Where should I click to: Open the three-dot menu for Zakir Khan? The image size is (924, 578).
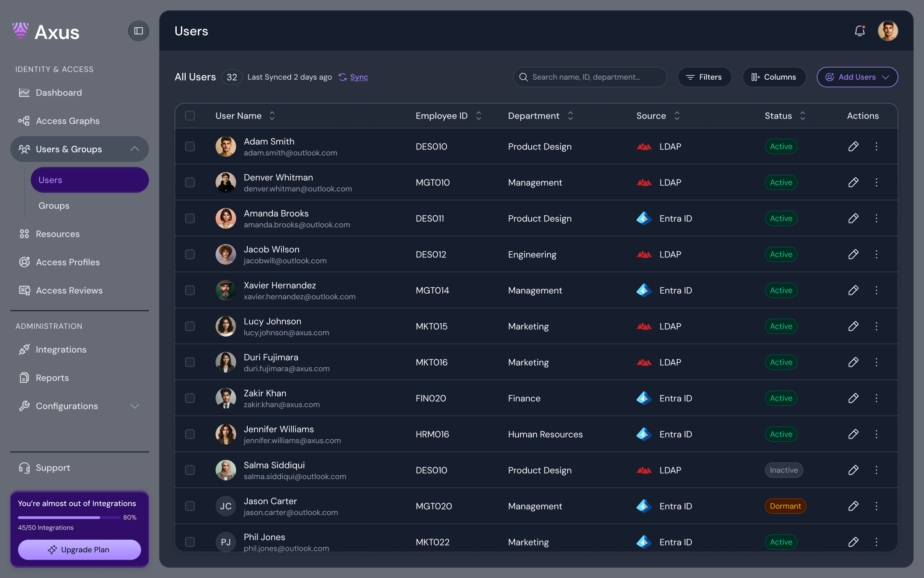876,398
